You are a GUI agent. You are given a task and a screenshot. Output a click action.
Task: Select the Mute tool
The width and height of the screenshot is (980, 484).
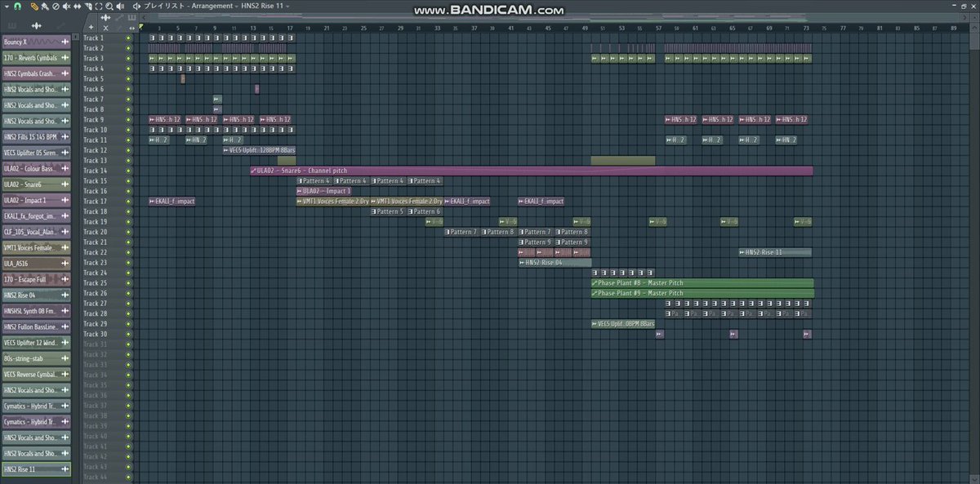(66, 6)
